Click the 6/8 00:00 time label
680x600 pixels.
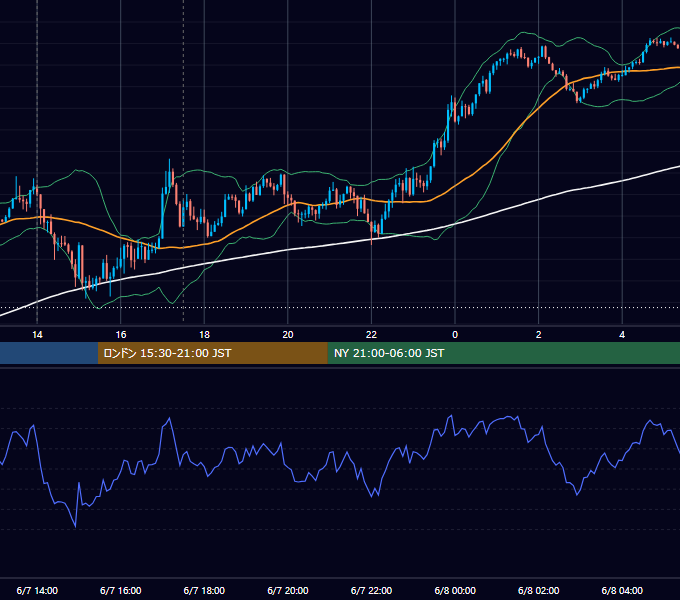455,590
